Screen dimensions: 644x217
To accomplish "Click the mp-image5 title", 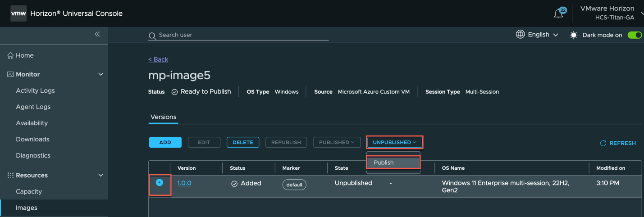I will 179,75.
